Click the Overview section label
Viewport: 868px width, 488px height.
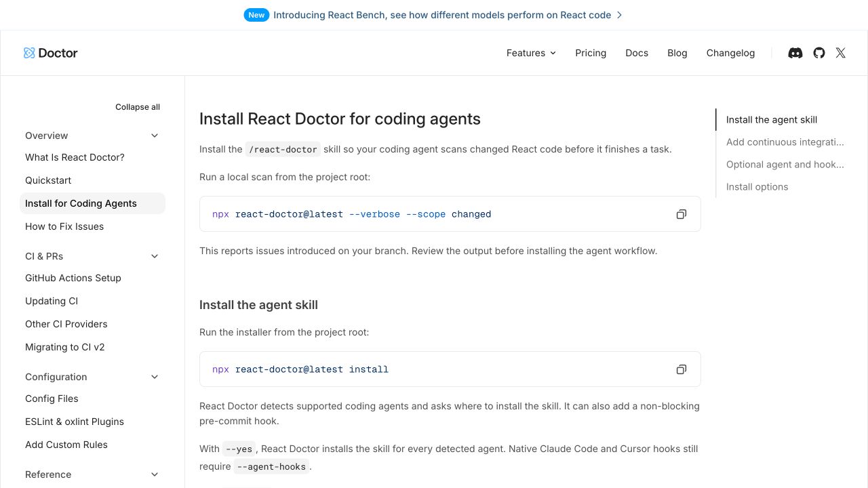click(47, 136)
